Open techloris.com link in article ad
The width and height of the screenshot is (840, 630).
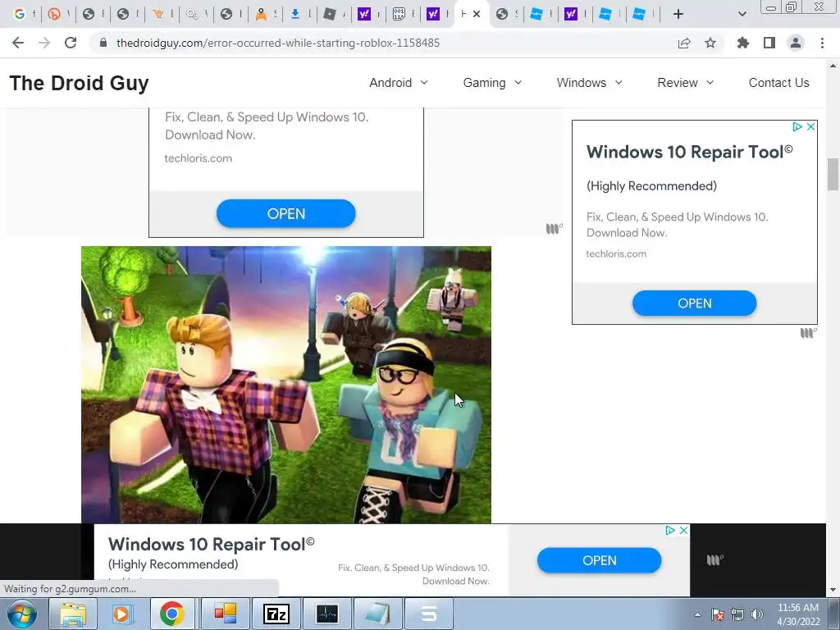pos(199,158)
